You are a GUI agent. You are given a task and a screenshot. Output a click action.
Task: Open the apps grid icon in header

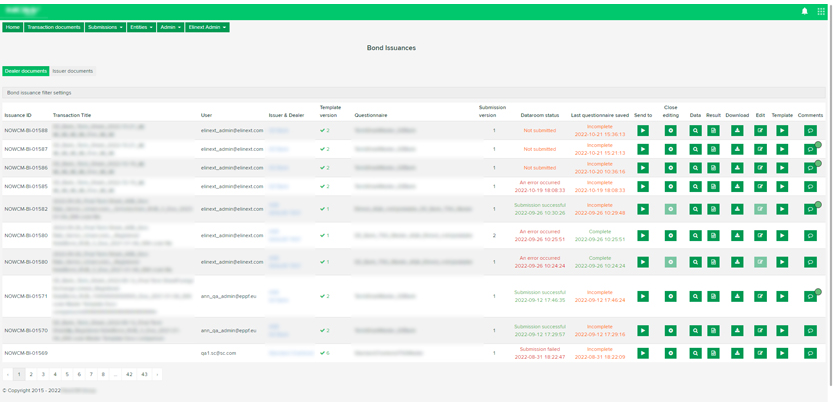(821, 11)
